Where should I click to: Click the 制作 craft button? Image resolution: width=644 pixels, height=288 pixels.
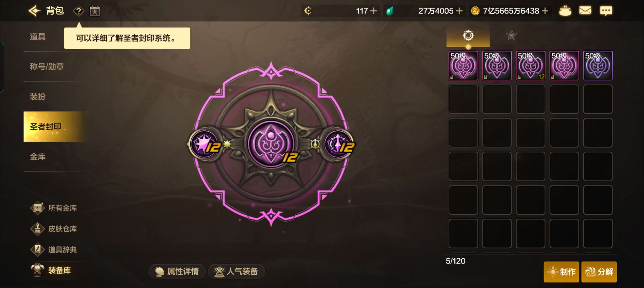pyautogui.click(x=561, y=272)
